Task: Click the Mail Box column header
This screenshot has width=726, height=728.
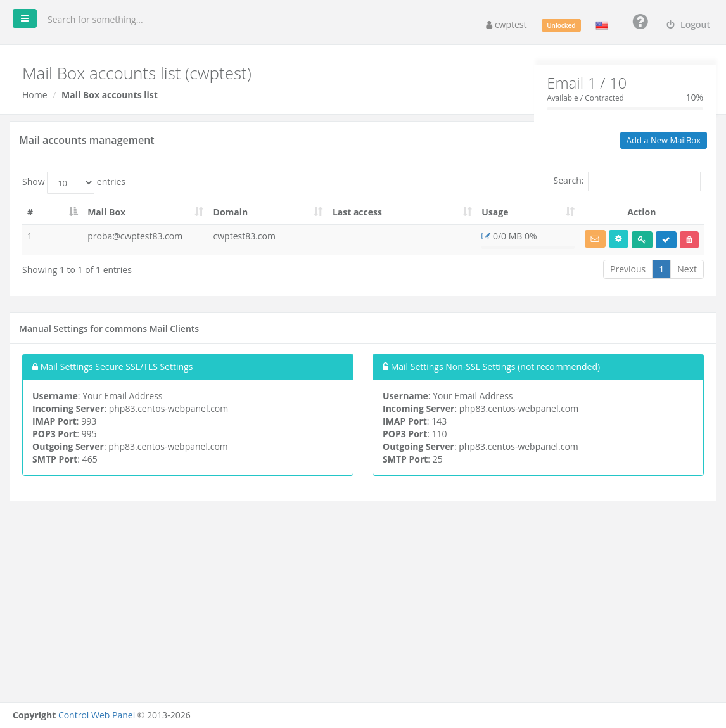Action: tap(106, 212)
